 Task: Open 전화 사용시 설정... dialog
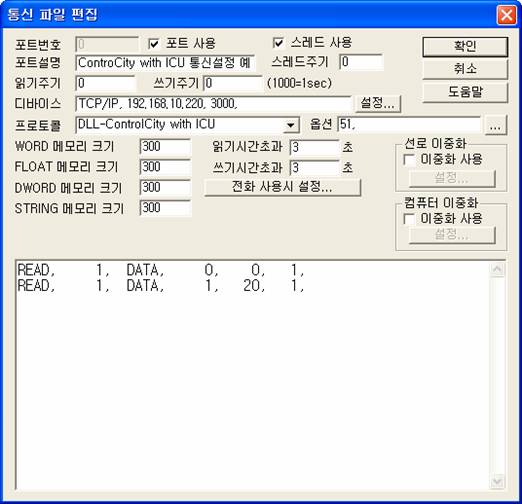point(282,187)
